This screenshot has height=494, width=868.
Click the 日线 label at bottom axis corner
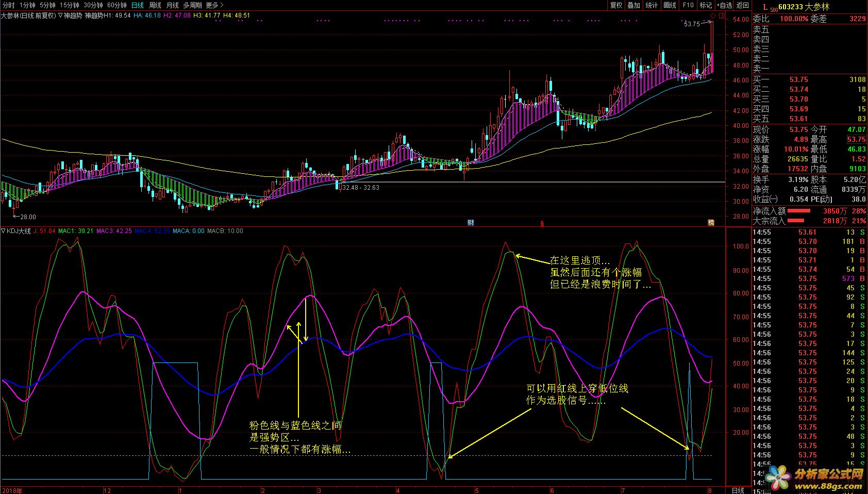[x=738, y=490]
